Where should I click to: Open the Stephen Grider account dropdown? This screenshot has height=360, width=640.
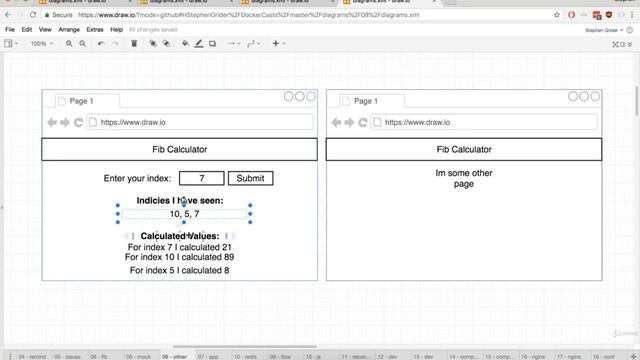tap(604, 30)
